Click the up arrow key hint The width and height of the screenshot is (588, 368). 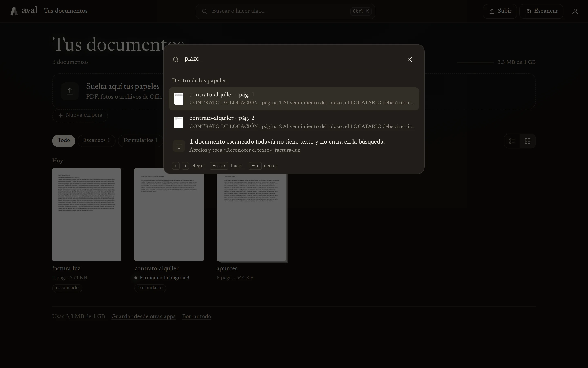(176, 166)
